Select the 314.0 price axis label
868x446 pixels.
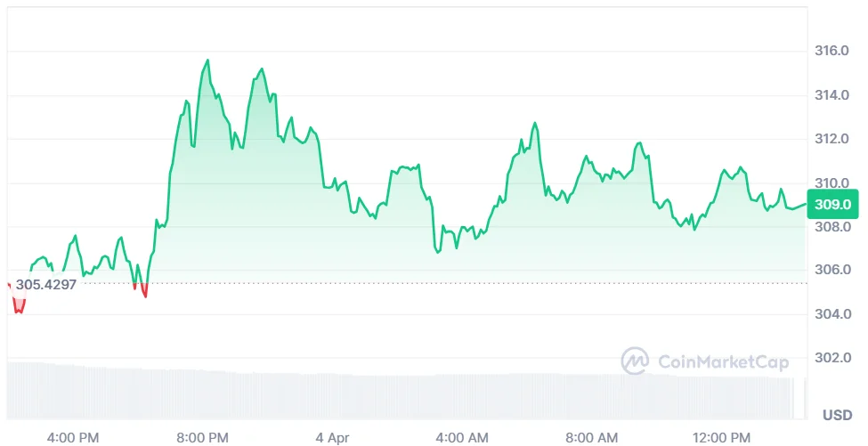(832, 95)
